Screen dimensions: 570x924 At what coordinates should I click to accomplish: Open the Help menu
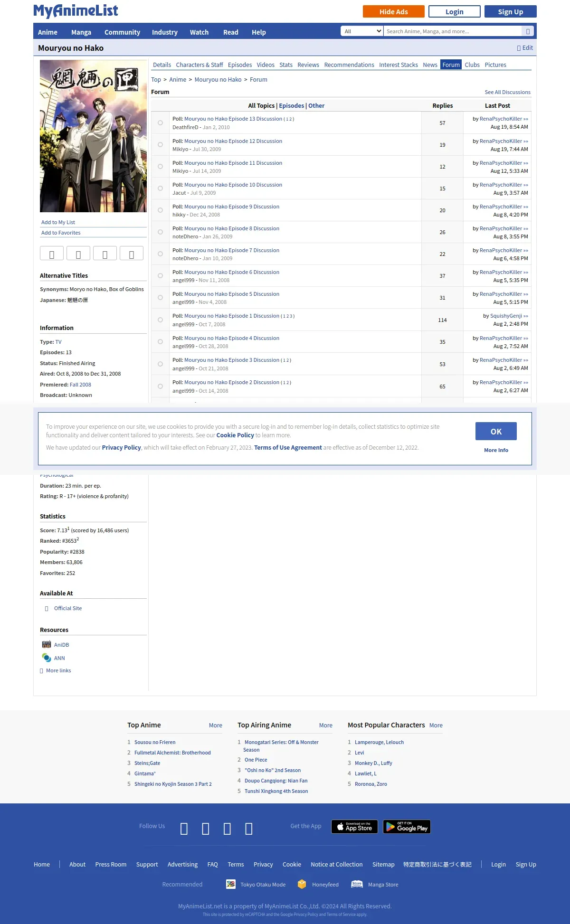pyautogui.click(x=259, y=32)
